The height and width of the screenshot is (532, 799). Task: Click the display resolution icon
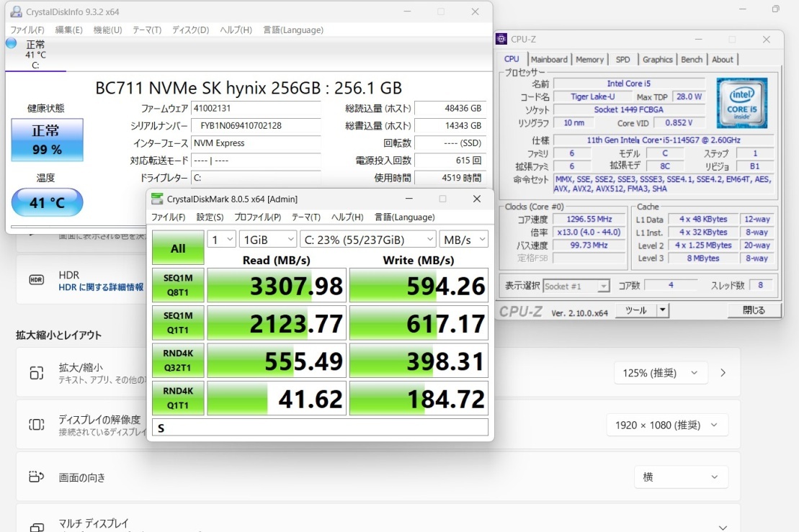[x=36, y=425]
